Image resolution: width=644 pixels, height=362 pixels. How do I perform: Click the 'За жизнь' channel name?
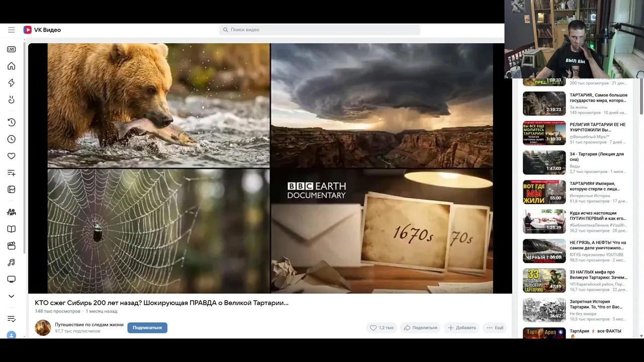point(579,107)
